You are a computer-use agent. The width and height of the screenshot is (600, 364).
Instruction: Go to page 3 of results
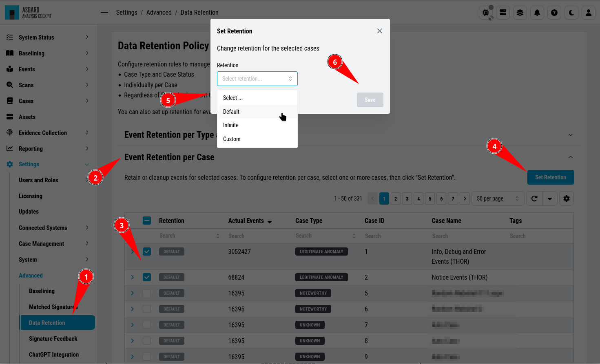[x=407, y=199]
